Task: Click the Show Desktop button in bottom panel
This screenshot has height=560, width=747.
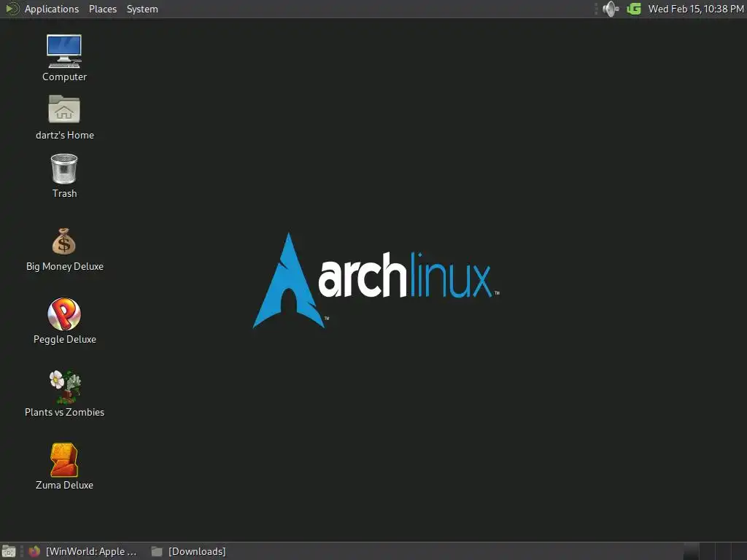Action: tap(9, 551)
